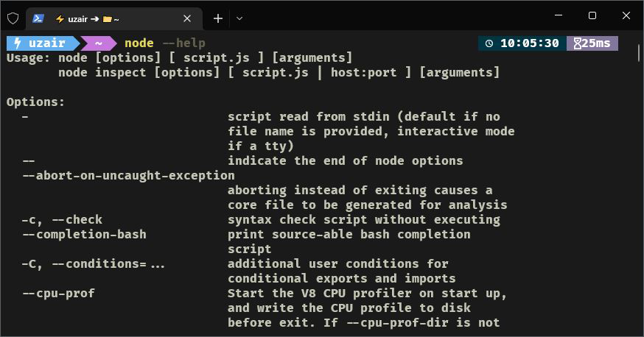Click the '--cpu-prof' option
Image resolution: width=644 pixels, height=337 pixels.
click(x=58, y=294)
